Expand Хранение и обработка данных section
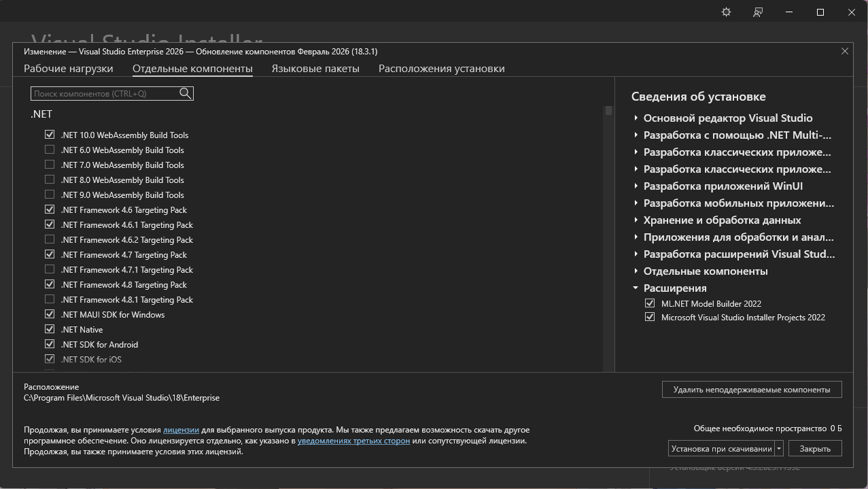This screenshot has height=489, width=868. click(x=636, y=220)
